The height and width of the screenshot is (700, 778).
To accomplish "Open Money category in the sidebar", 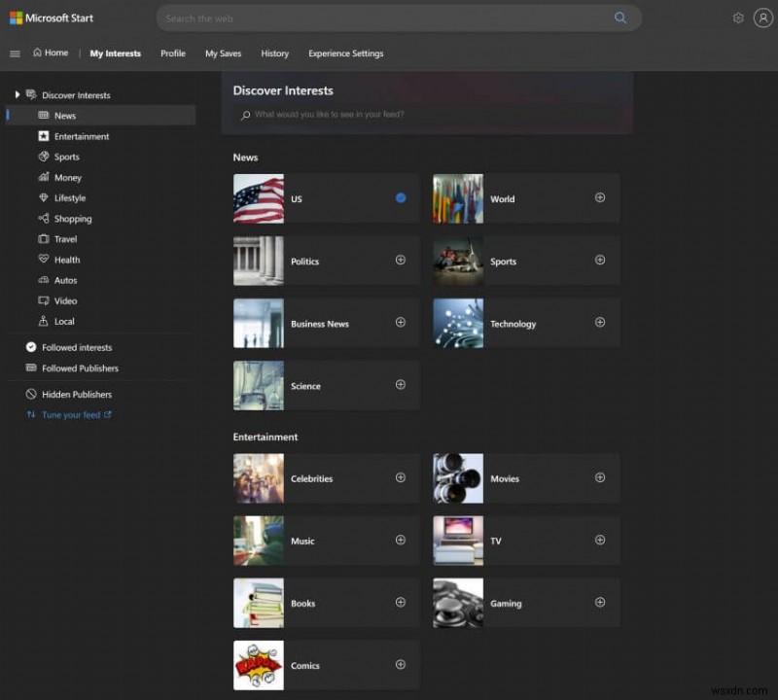I will tap(67, 178).
